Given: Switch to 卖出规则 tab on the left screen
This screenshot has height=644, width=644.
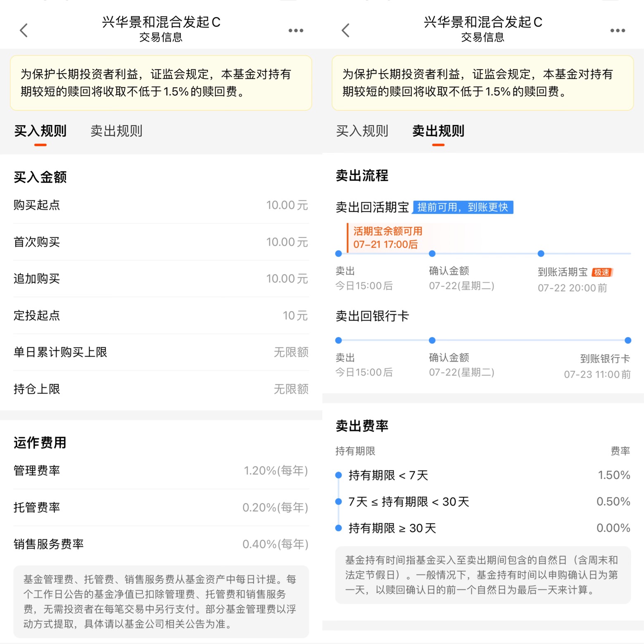Looking at the screenshot, I should [116, 131].
